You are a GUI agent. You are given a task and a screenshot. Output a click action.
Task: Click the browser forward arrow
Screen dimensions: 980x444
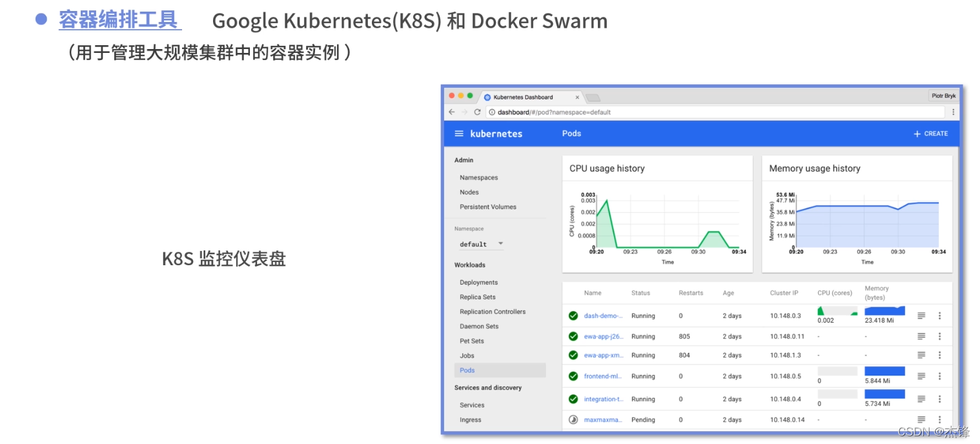point(464,112)
